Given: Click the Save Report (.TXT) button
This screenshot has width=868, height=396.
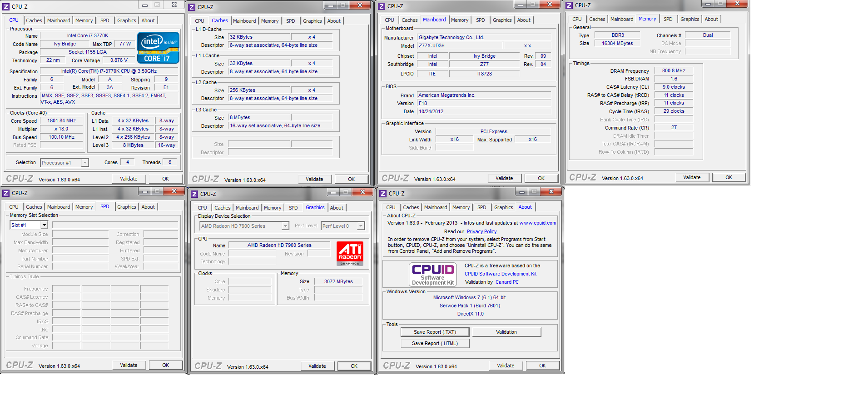Looking at the screenshot, I should point(435,332).
